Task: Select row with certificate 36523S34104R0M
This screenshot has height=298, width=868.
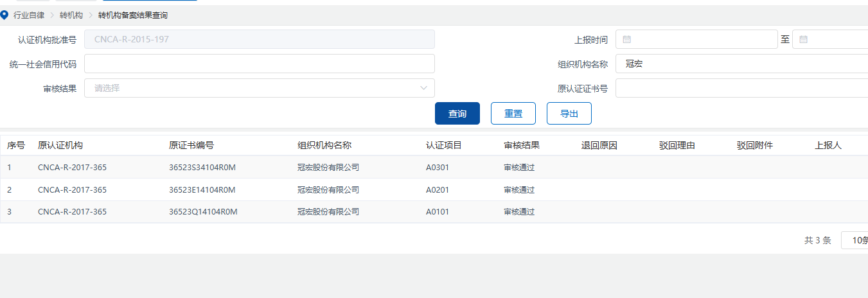Action: click(x=202, y=168)
